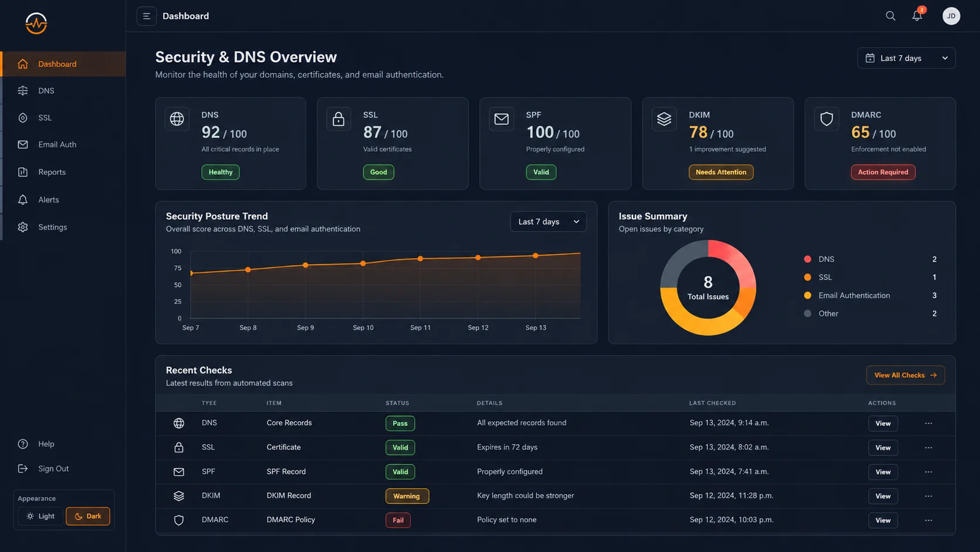Open Help in sidebar
The height and width of the screenshot is (552, 980).
point(36,444)
